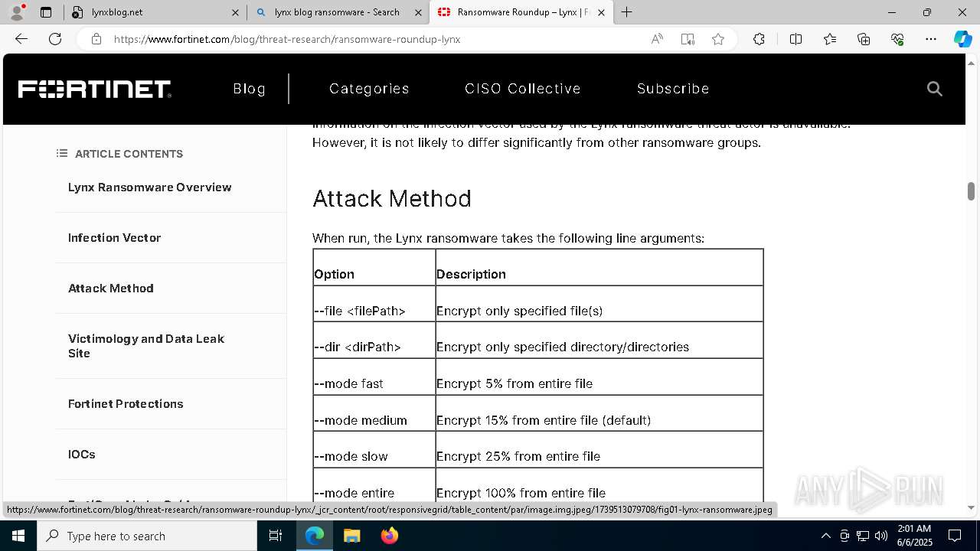The width and height of the screenshot is (980, 551).
Task: Jump to Fortinet Protections section
Action: tap(126, 404)
